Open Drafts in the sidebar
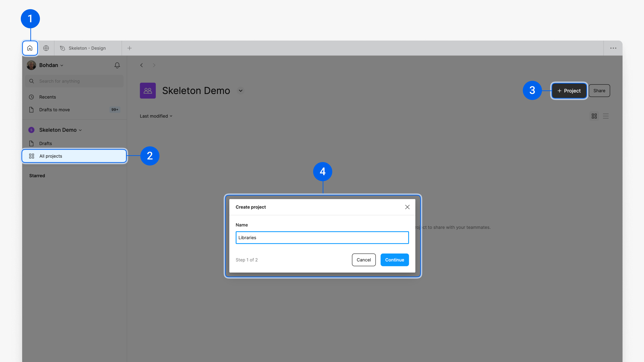This screenshot has height=362, width=644. point(45,143)
